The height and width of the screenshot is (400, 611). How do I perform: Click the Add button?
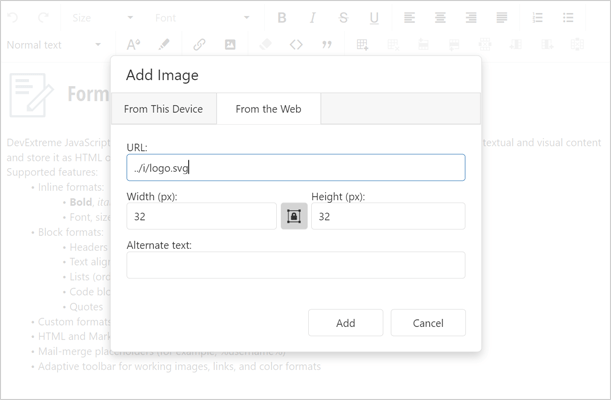click(x=345, y=323)
